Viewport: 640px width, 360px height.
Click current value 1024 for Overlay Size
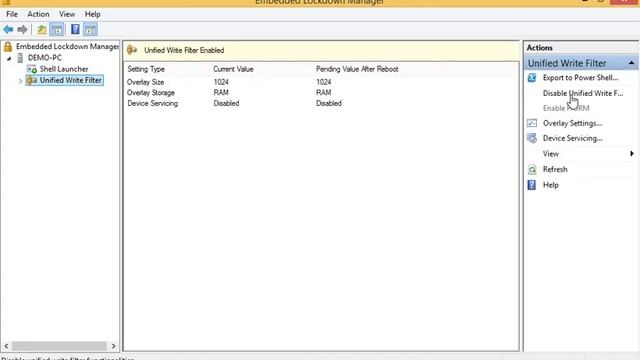click(x=221, y=82)
